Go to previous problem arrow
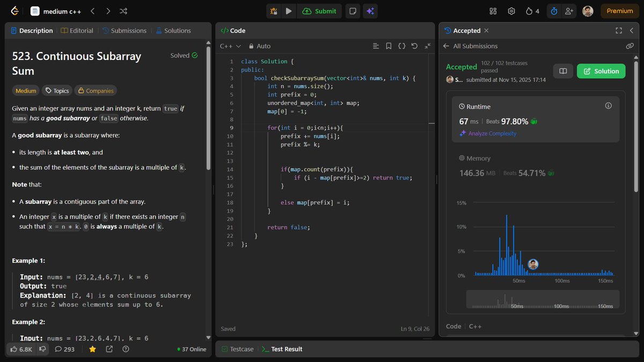This screenshot has height=362, width=644. tap(92, 11)
